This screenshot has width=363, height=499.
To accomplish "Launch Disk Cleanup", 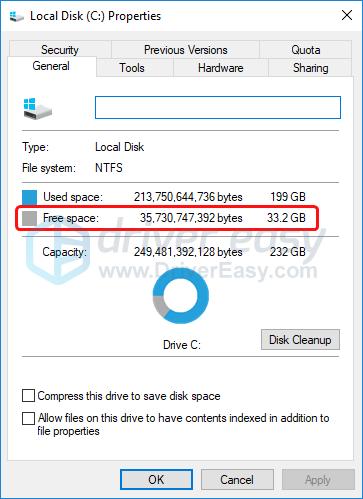I will coord(300,340).
